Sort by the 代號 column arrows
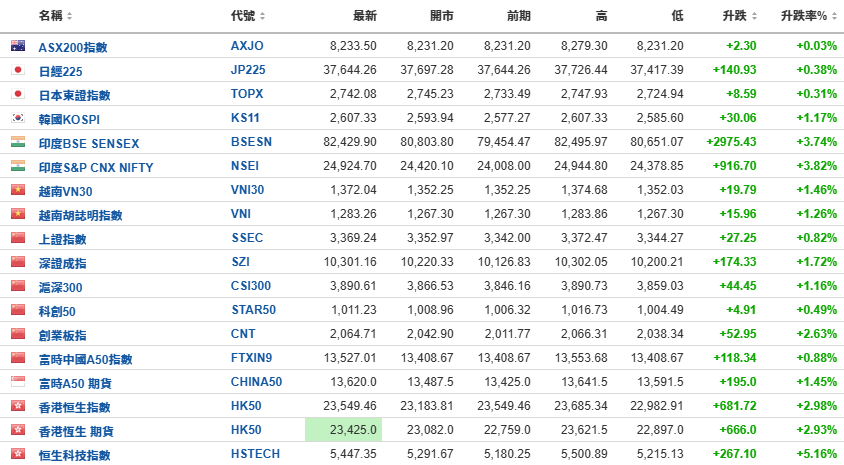 [262, 16]
